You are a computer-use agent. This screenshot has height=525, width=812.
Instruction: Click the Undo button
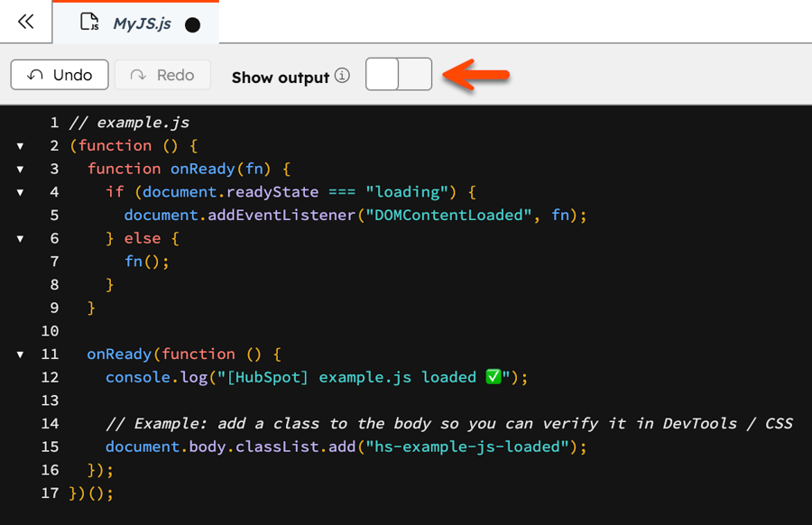click(60, 75)
